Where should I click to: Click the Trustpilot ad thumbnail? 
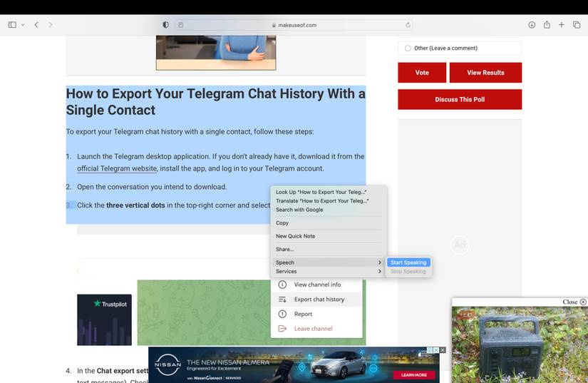click(104, 320)
